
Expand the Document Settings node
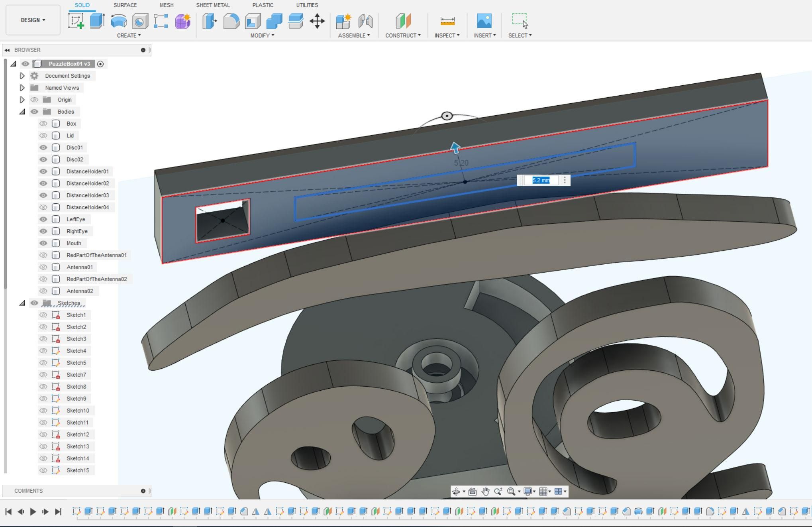pos(22,76)
